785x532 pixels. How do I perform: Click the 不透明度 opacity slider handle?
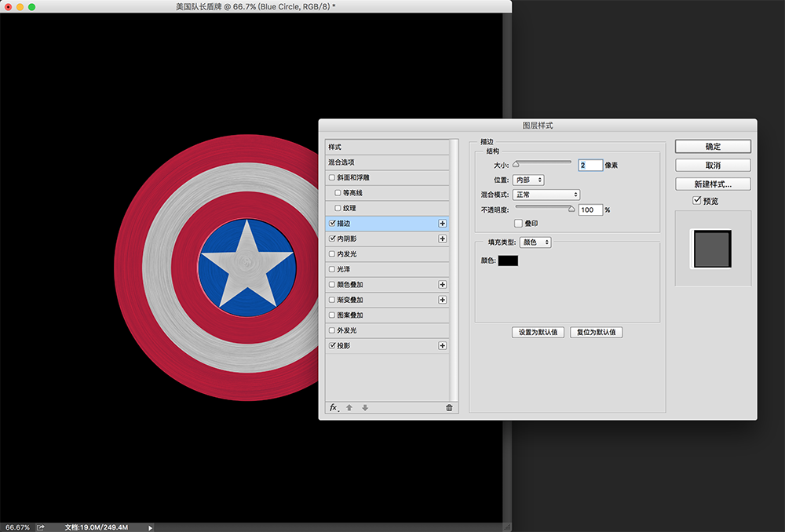(571, 209)
